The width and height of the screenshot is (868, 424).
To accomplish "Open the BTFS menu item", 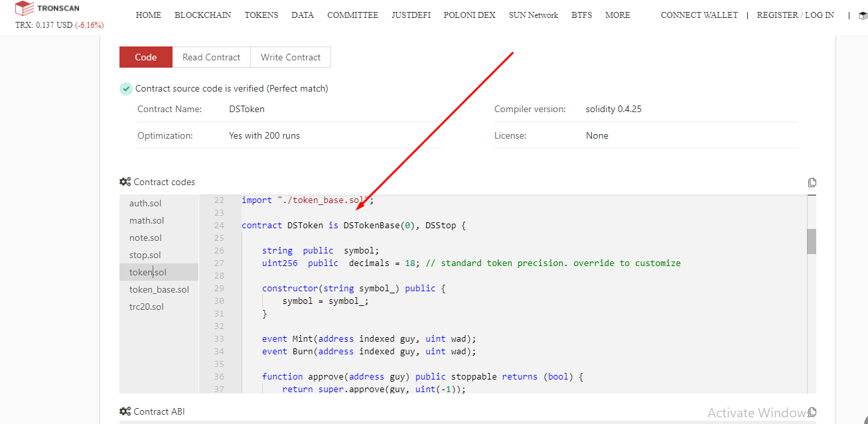I will 582,15.
